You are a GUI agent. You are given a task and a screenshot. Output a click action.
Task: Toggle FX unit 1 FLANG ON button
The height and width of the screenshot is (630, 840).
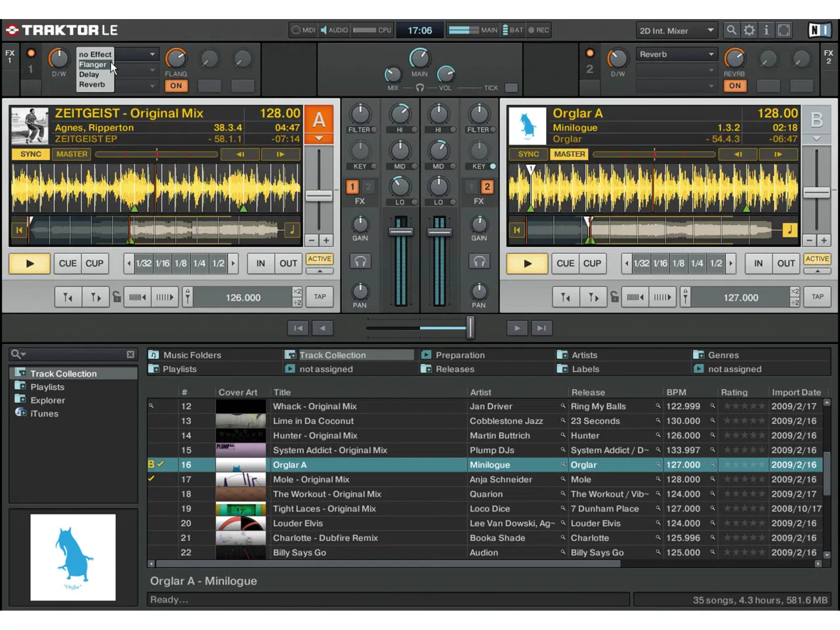[176, 86]
